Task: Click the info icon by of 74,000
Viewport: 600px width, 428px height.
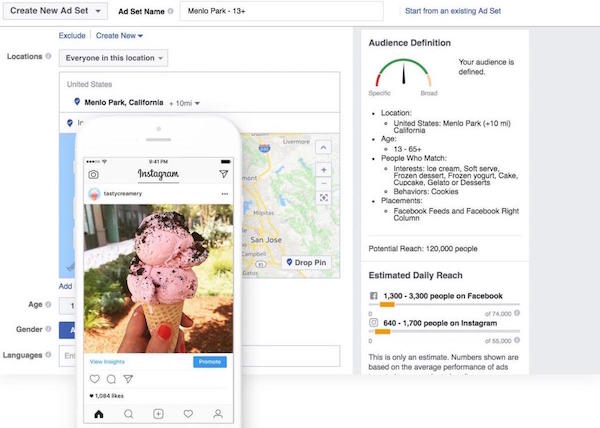Action: click(x=517, y=313)
